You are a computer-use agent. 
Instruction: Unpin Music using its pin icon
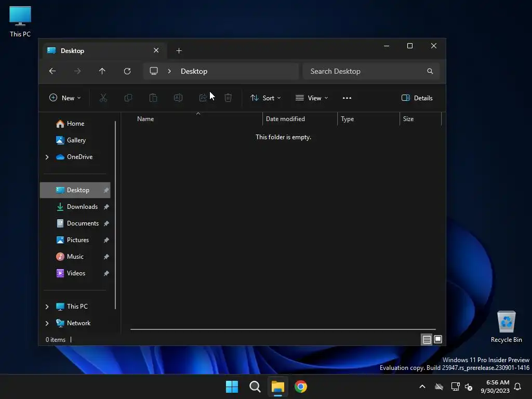106,257
